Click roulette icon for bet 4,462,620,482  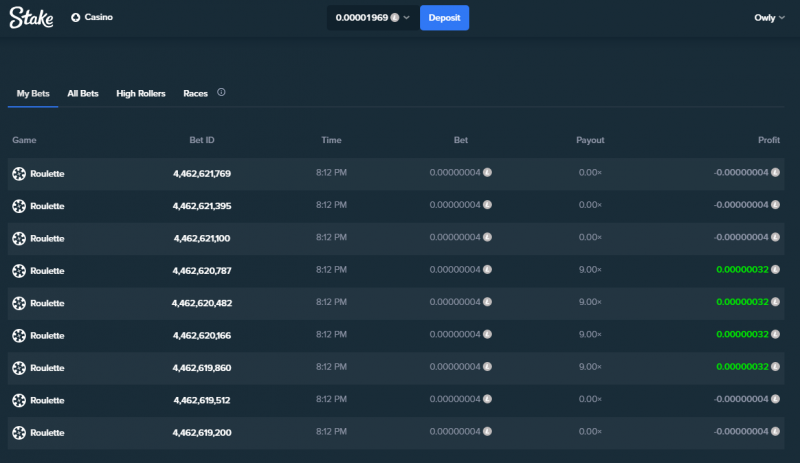[x=19, y=303]
